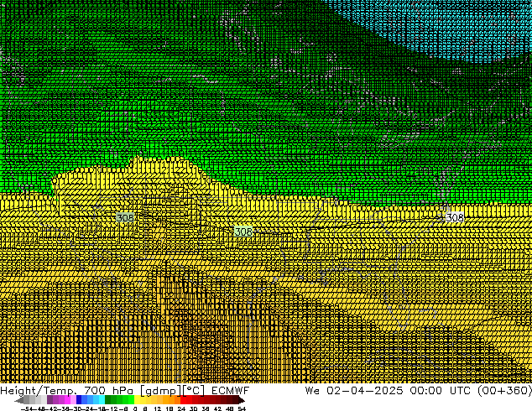Click the '[gdmp]' unit label
Viewport: 532px width, 411px height.
160,391
